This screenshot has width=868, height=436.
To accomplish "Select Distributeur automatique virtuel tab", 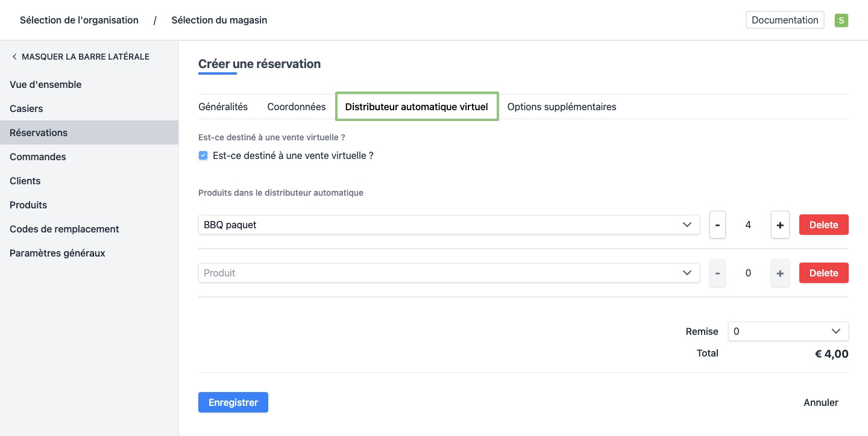I will pyautogui.click(x=417, y=107).
